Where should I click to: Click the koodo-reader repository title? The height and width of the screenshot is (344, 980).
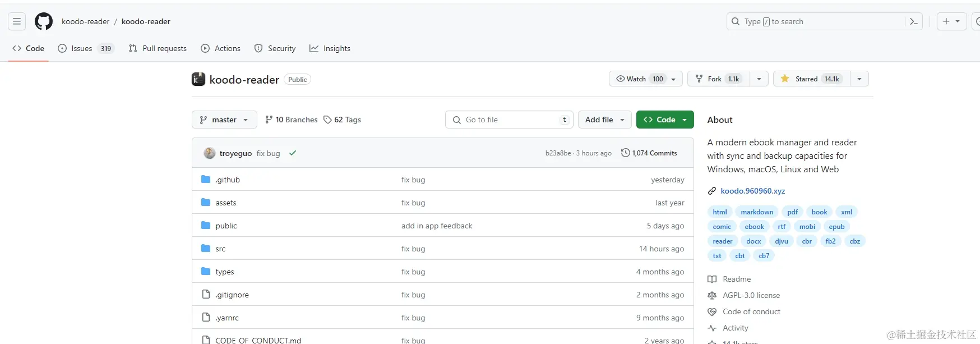(x=244, y=80)
